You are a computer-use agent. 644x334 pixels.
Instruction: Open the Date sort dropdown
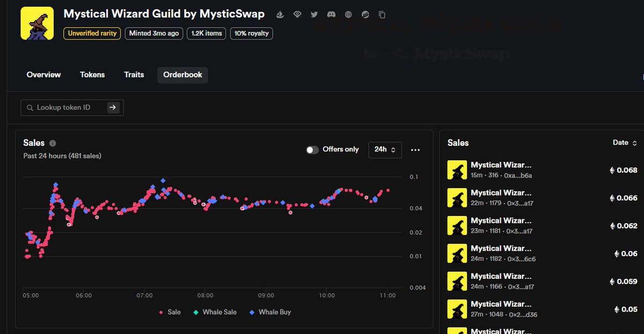point(625,143)
